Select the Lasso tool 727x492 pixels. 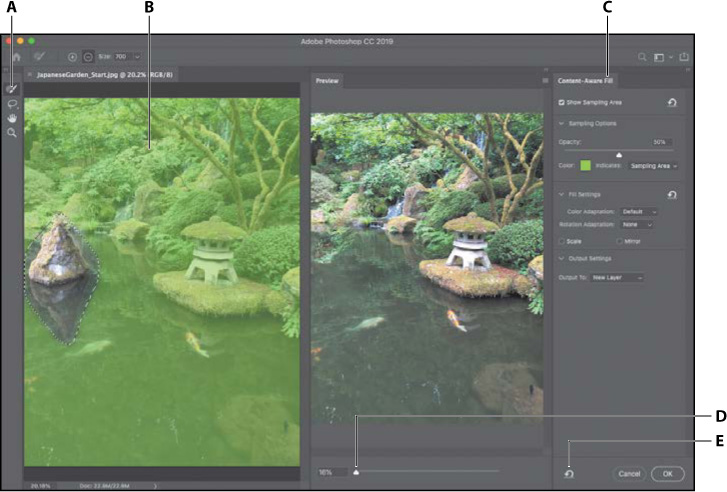(12, 103)
